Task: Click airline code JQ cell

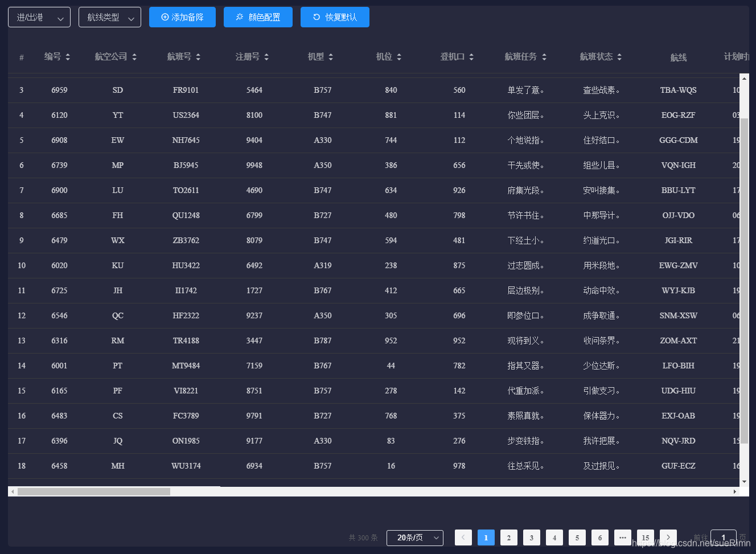Action: click(x=118, y=441)
